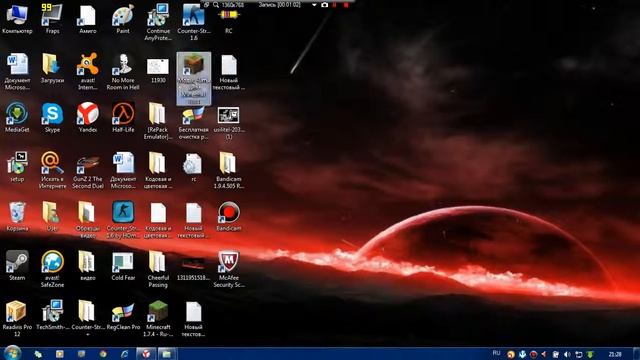Stop the recording with red square
Screen dimensions: 640x360
[x=346, y=5]
